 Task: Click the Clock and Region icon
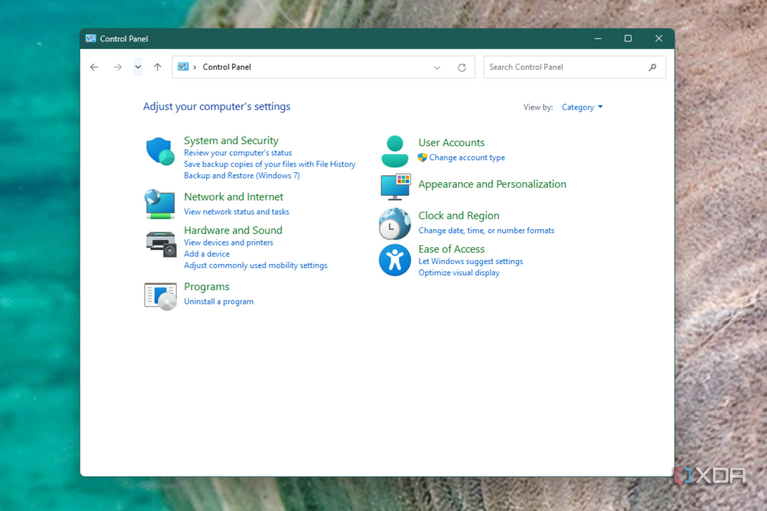(395, 223)
